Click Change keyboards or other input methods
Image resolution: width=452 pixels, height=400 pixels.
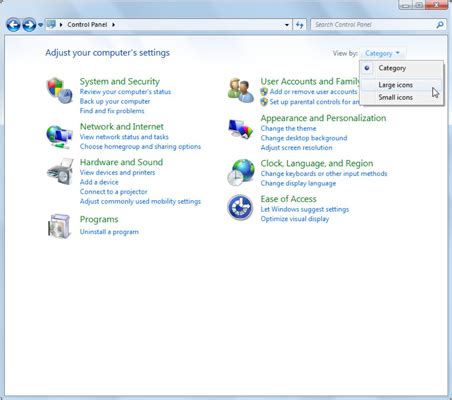(324, 174)
